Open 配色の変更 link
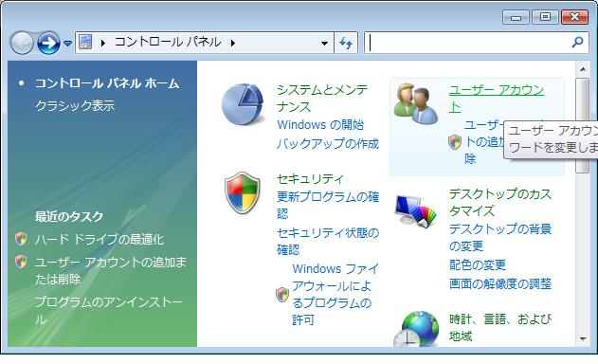Image resolution: width=598 pixels, height=364 pixels. point(478,264)
